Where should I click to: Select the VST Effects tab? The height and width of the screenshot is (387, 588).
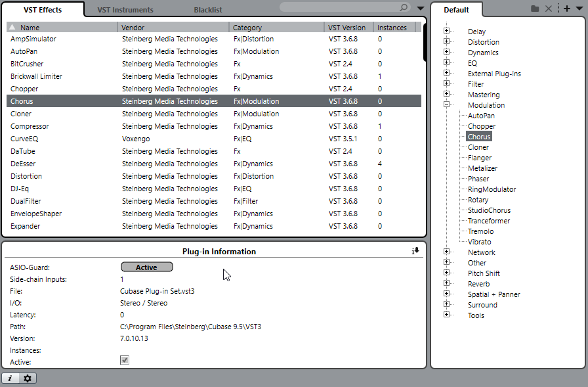(x=43, y=10)
